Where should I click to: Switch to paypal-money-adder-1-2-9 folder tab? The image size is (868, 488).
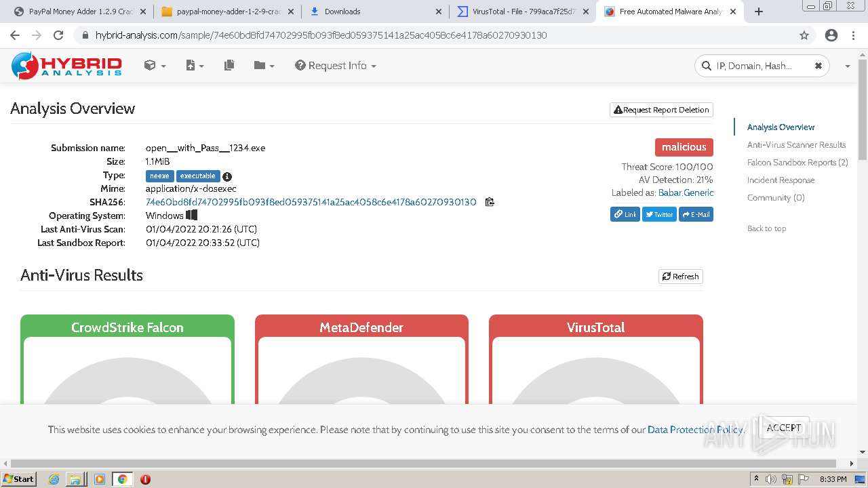click(228, 12)
